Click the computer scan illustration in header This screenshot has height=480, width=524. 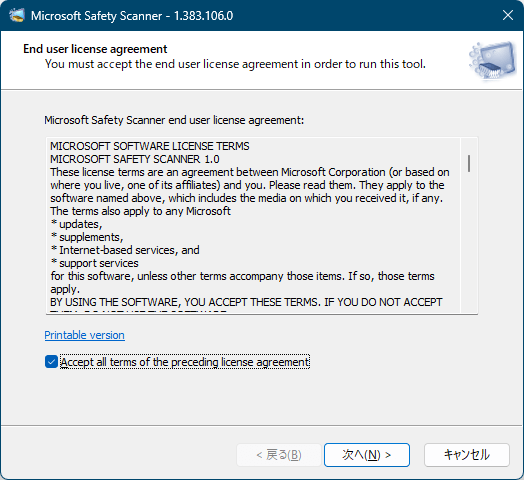click(493, 61)
